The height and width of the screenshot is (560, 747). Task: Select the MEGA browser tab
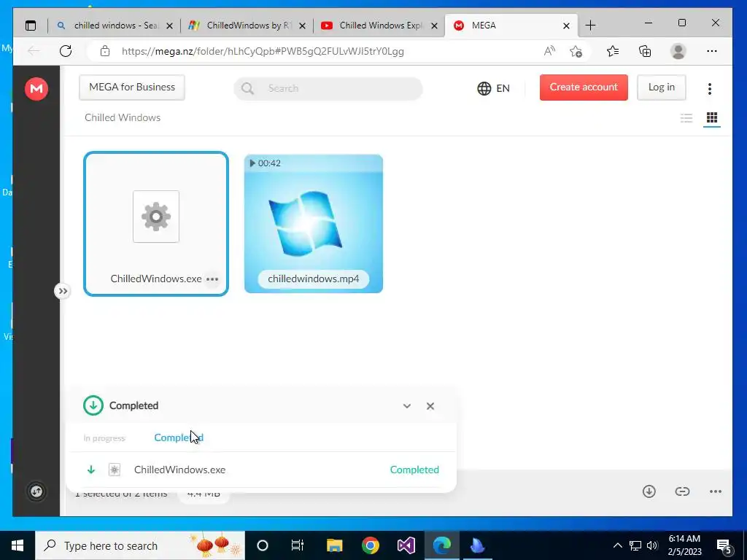pos(511,26)
